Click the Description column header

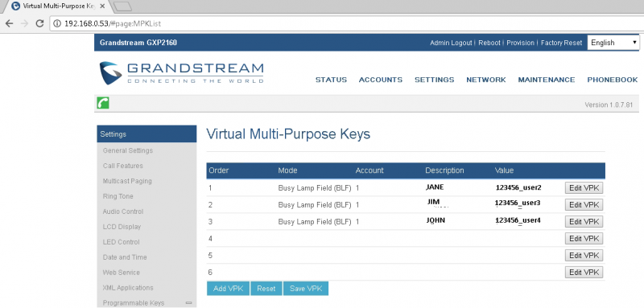[444, 170]
